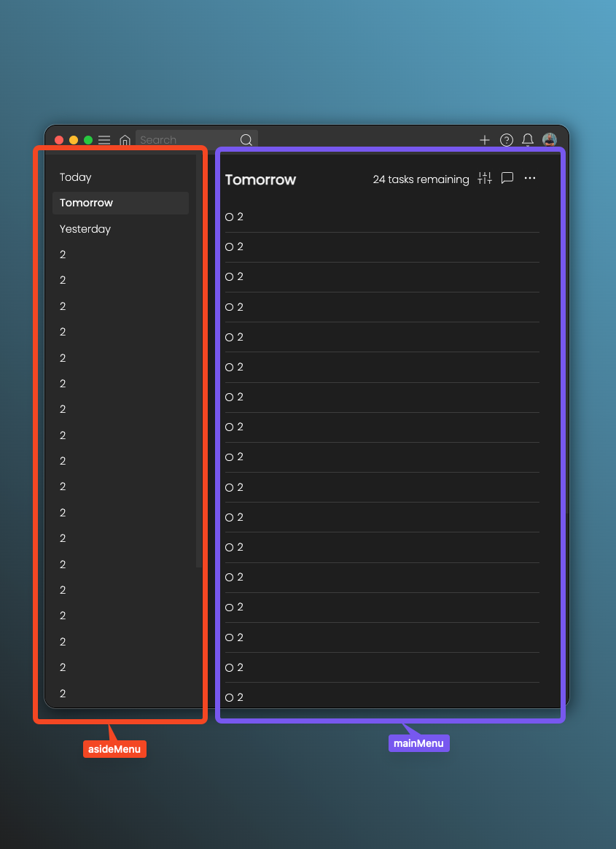Click the home icon in the top toolbar
This screenshot has height=849, width=616.
tap(125, 140)
